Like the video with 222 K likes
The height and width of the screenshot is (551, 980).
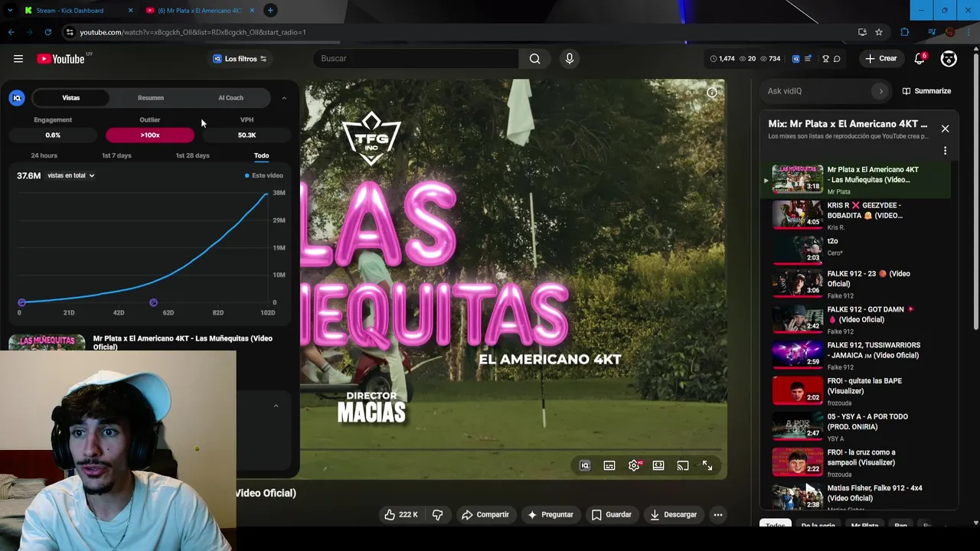(401, 515)
